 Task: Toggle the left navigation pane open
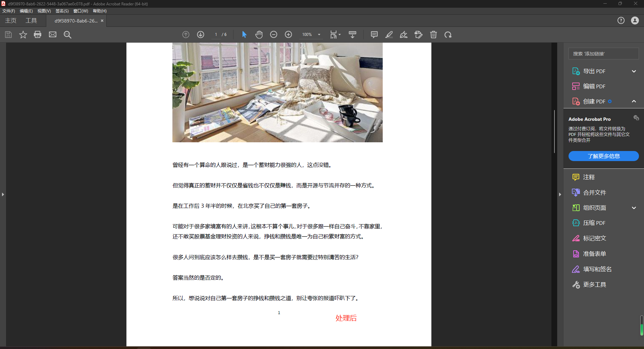click(x=3, y=195)
